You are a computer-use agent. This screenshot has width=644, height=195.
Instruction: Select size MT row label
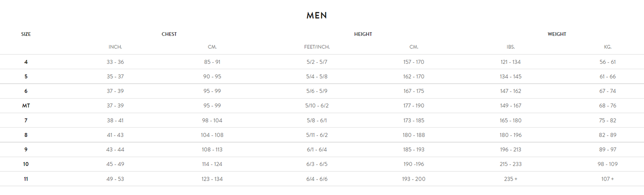click(26, 106)
